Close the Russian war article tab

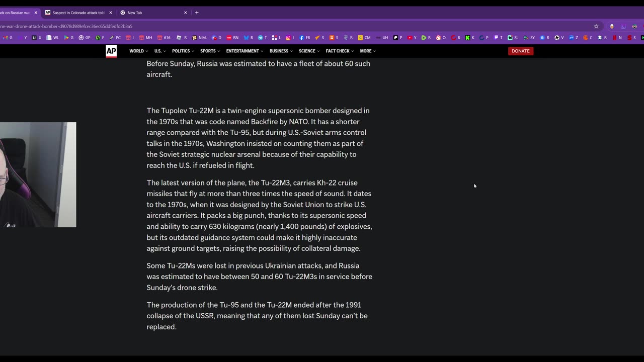(36, 13)
